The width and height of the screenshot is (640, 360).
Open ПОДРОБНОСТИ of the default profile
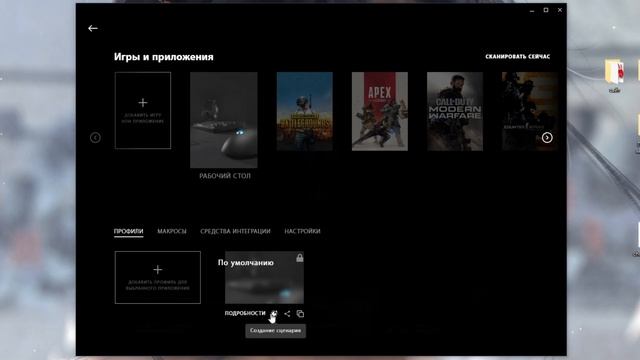point(245,313)
